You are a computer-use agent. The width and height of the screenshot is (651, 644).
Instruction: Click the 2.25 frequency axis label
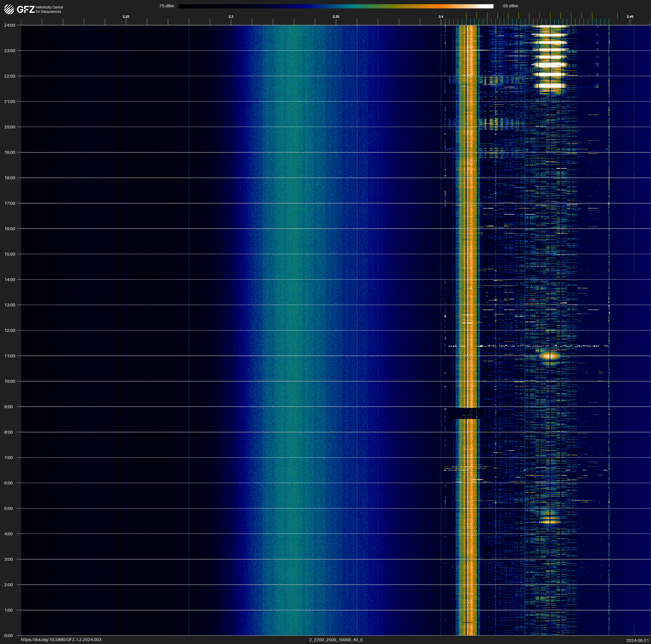tap(126, 17)
